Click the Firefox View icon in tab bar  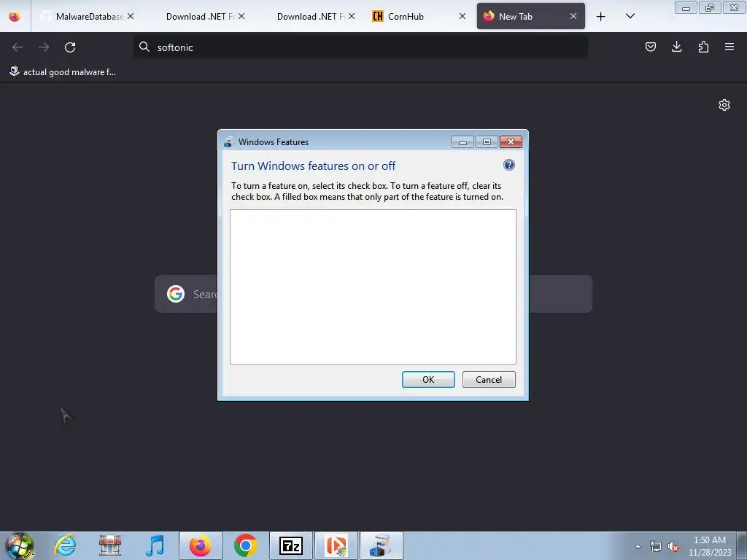point(15,16)
